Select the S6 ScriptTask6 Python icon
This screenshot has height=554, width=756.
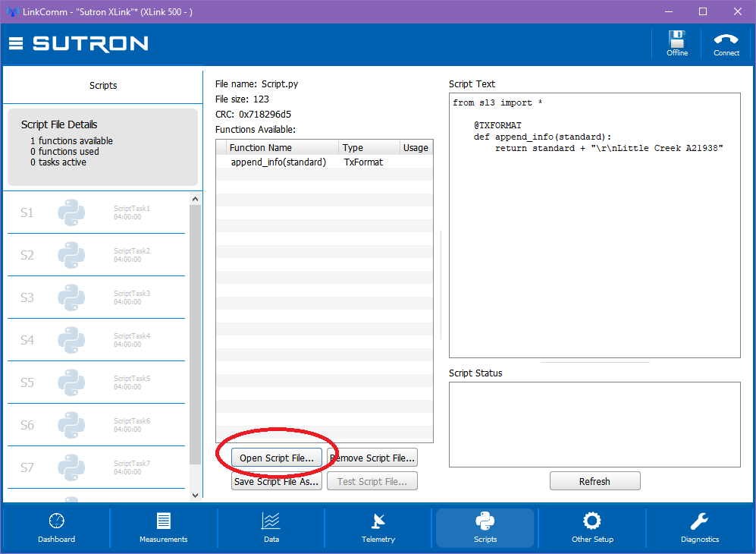point(71,425)
